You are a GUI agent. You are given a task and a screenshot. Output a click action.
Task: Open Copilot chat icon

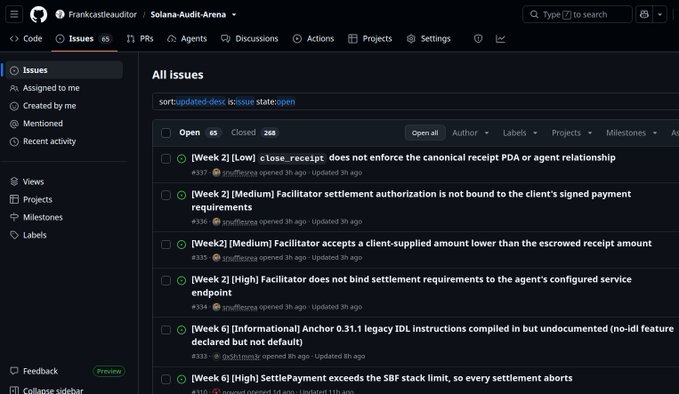pos(644,14)
